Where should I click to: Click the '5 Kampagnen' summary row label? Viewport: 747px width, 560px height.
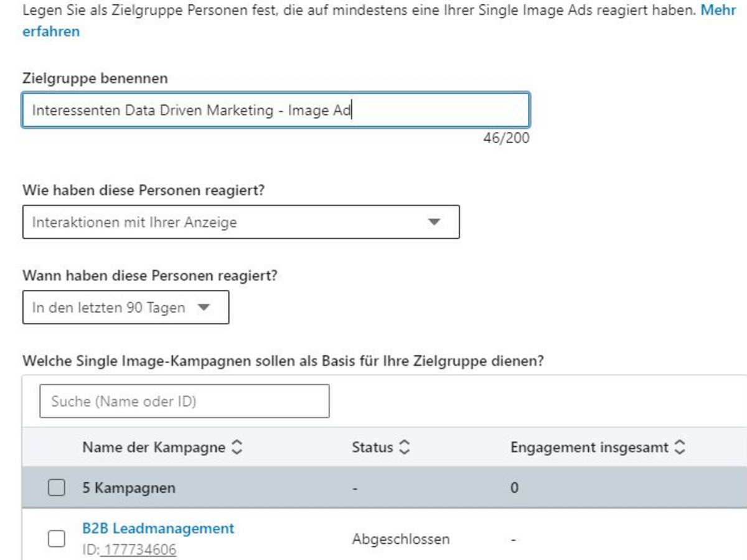[x=128, y=488]
